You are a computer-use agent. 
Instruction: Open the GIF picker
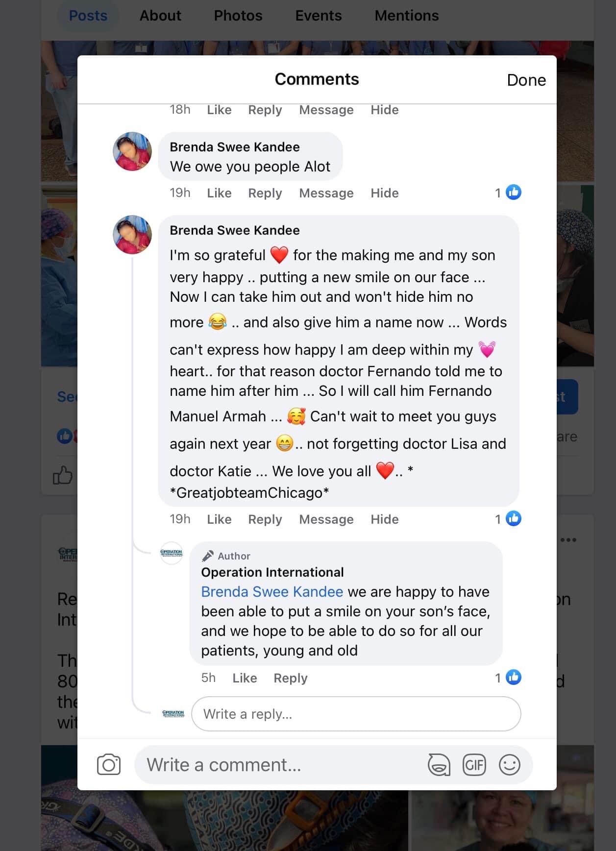[474, 765]
